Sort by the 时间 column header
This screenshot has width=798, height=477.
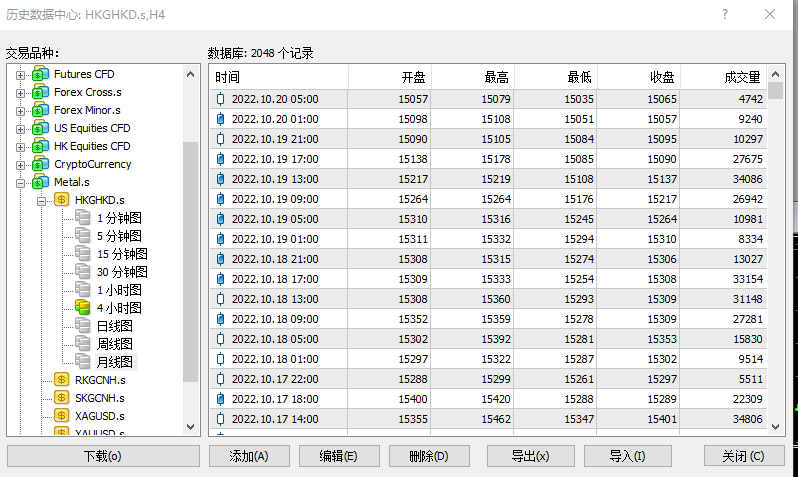(278, 77)
